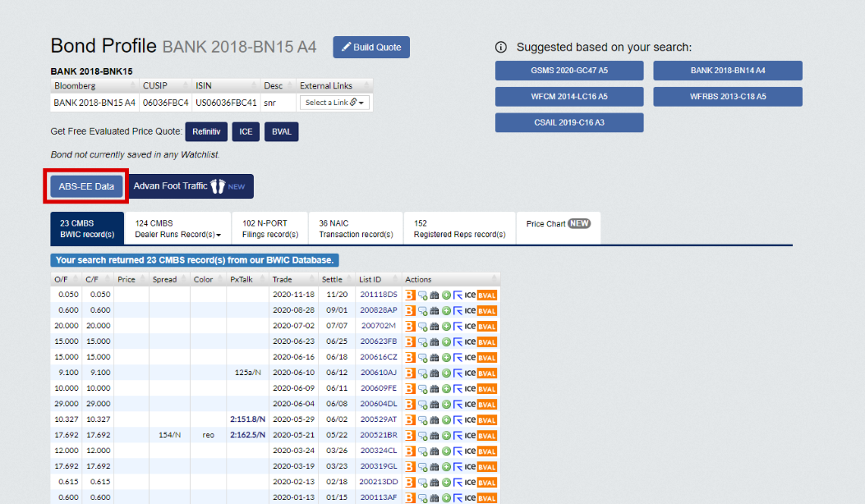
Task: Click the blue Refinitiv icon in the 200616CZ row
Action: (458, 357)
